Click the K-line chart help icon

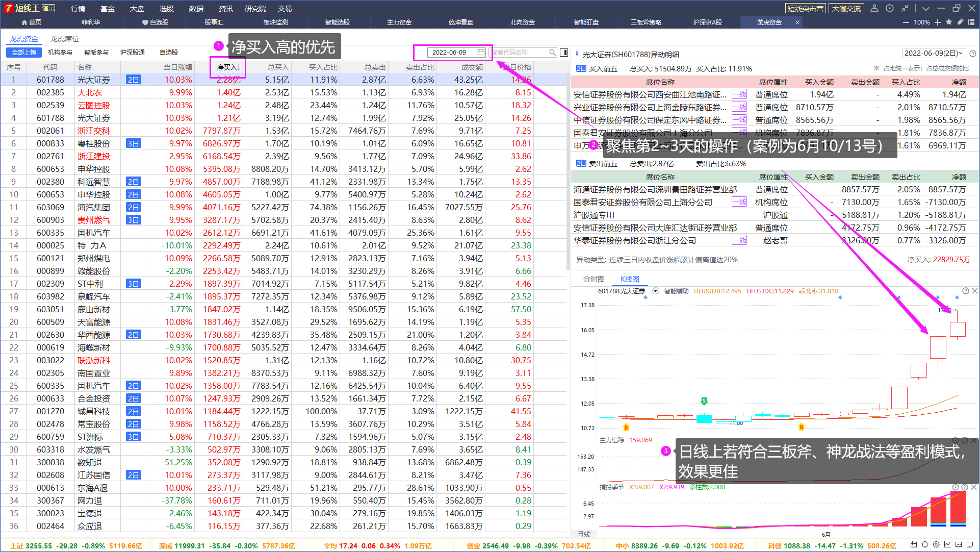(966, 291)
